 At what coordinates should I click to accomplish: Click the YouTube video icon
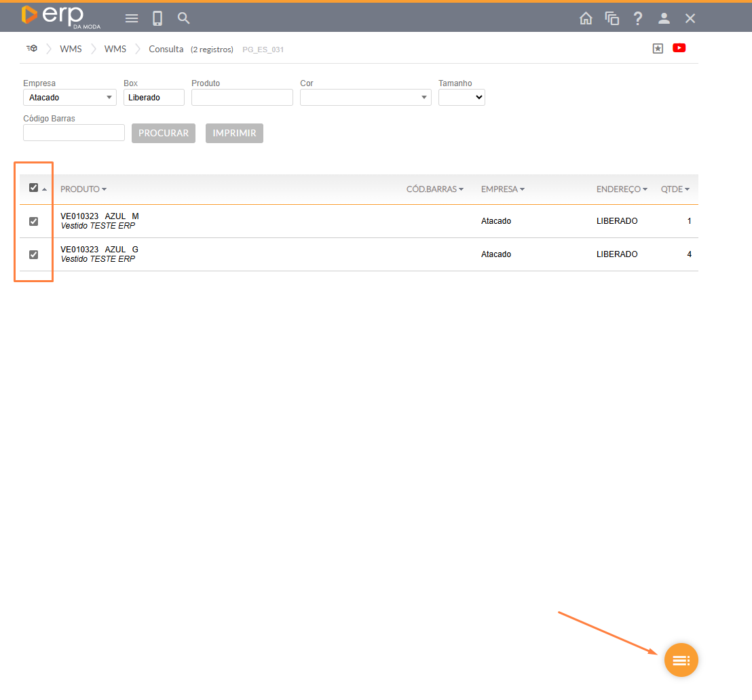679,48
